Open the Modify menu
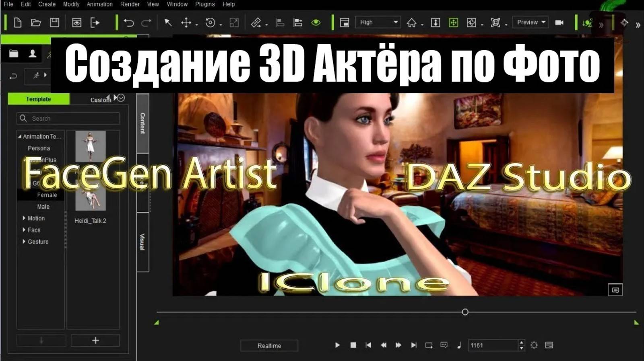Screen dimensions: 644x361 coord(71,4)
